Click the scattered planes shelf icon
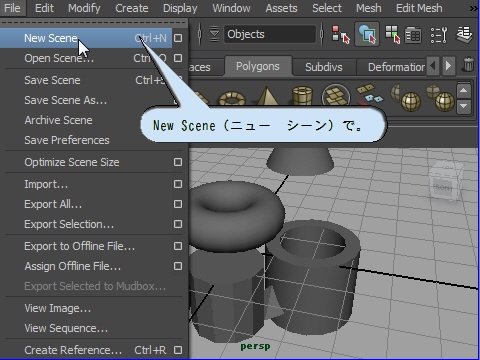Viewport: 480px width, 360px height. point(370,93)
